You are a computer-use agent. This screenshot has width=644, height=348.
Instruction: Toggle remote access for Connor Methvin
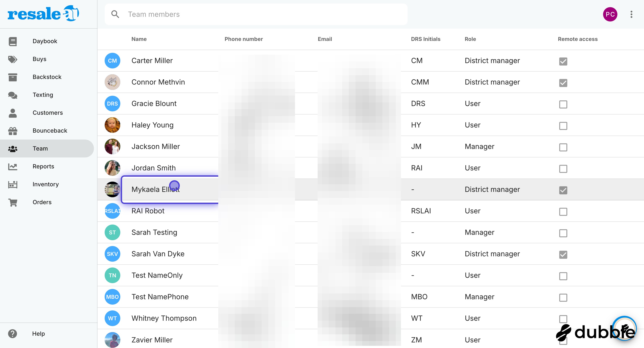pos(563,83)
